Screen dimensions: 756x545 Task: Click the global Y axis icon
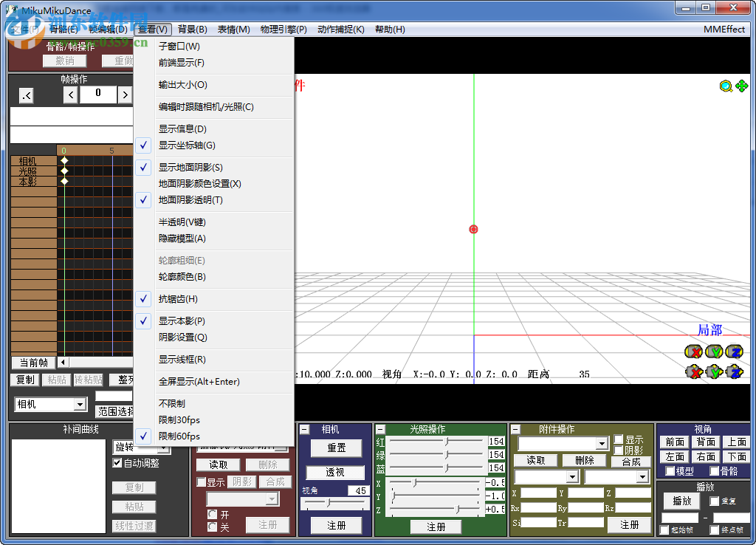[714, 372]
